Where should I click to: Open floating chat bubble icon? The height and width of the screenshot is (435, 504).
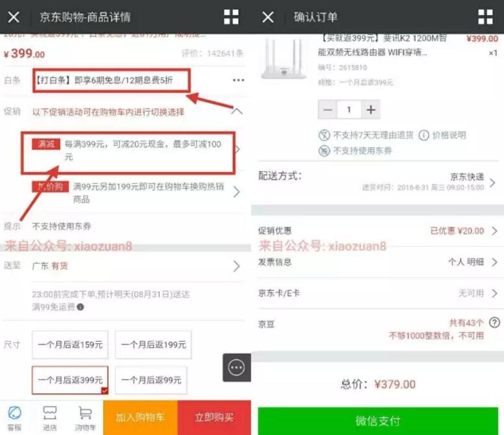(236, 367)
